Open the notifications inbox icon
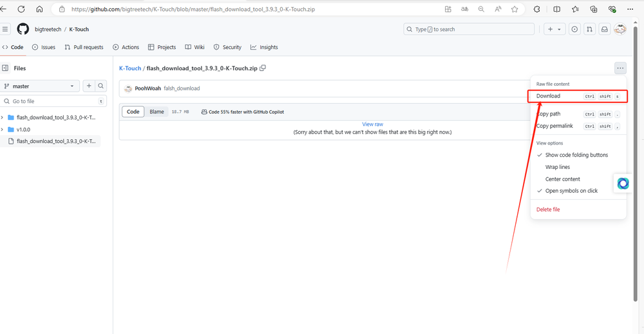The image size is (644, 334). pyautogui.click(x=605, y=29)
